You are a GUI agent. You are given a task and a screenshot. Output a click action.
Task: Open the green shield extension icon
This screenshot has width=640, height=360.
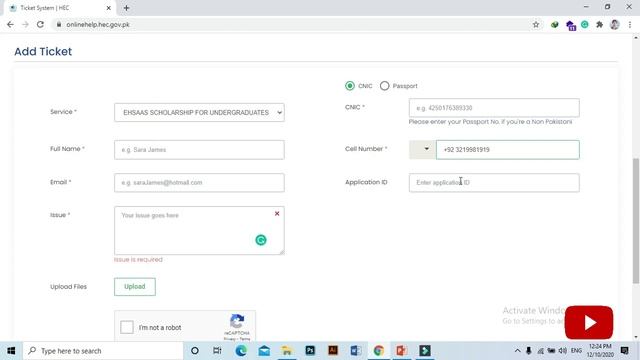click(555, 25)
